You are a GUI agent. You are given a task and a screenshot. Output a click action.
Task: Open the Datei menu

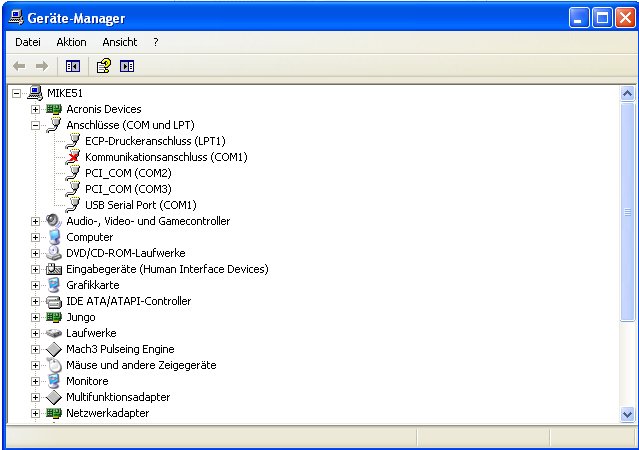28,42
